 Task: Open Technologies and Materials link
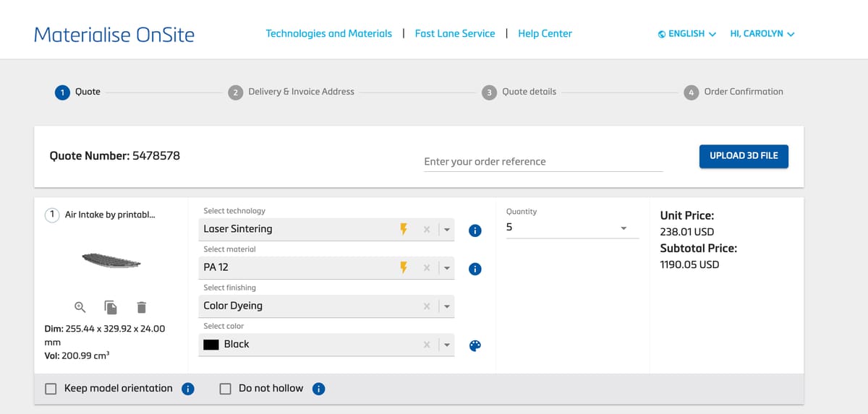[329, 33]
